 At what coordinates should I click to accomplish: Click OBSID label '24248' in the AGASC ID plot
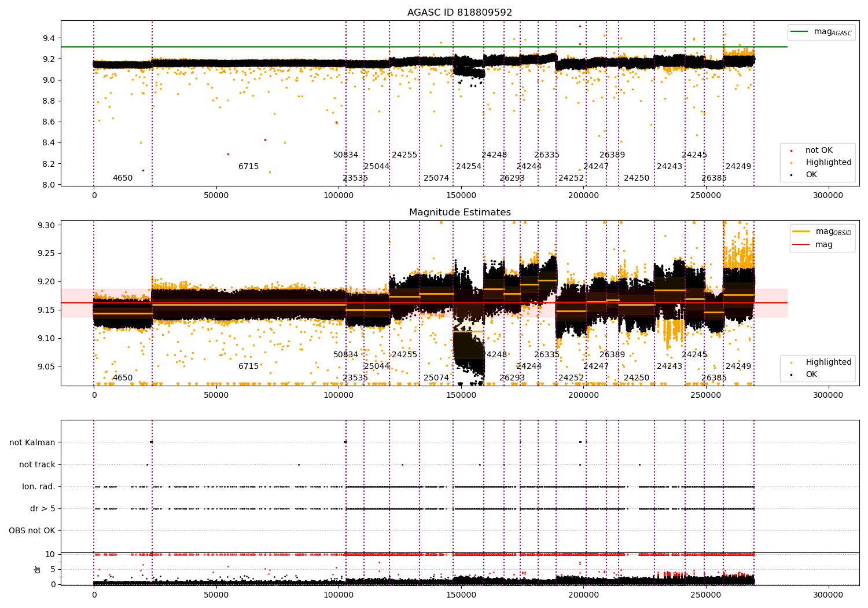point(494,155)
